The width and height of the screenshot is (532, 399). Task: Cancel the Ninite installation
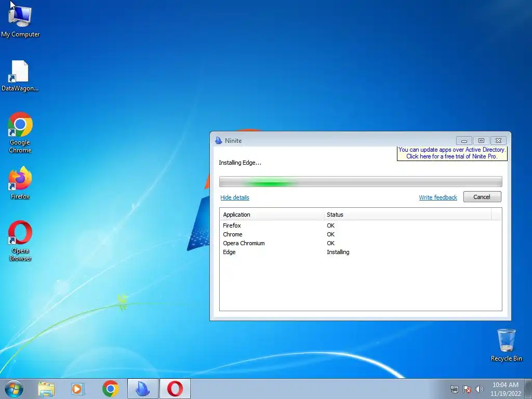(x=482, y=197)
